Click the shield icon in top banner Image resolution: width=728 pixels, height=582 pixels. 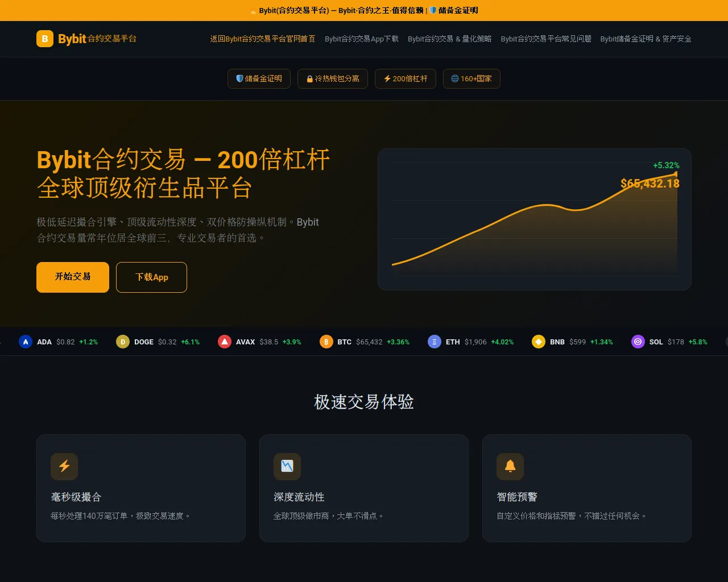pyautogui.click(x=433, y=10)
